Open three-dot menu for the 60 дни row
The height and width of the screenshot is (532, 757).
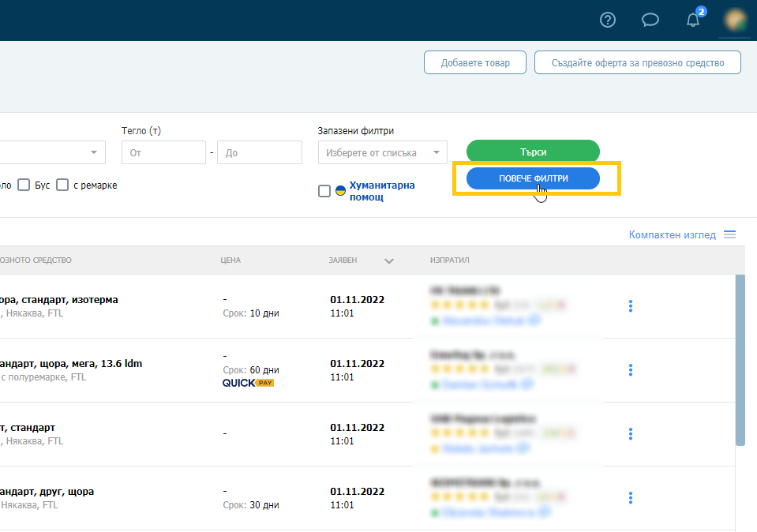[631, 369]
